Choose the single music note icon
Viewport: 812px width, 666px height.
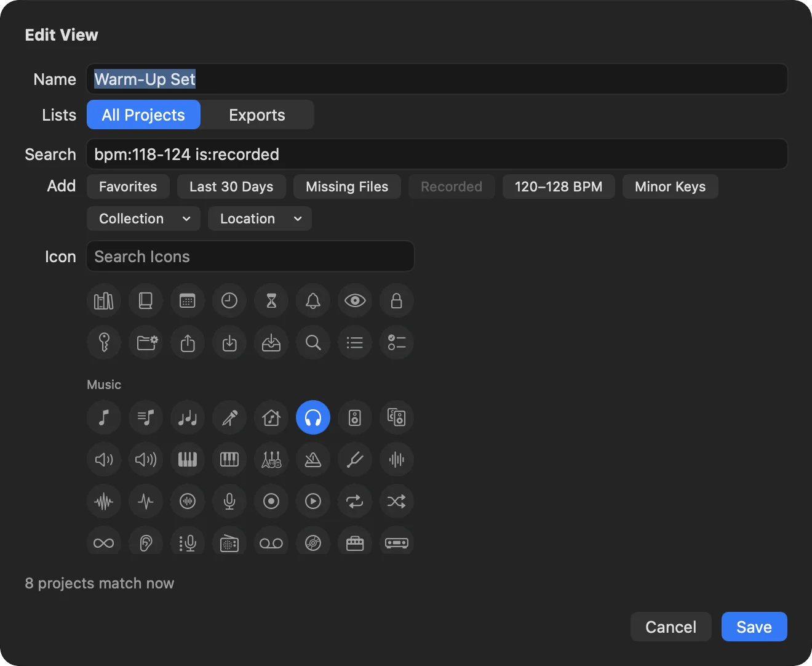pos(104,418)
